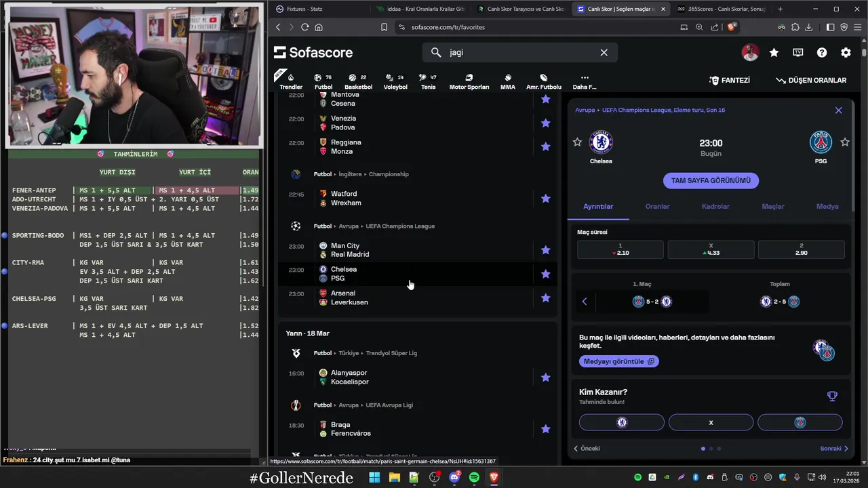Reload the page in browser toolbar
The width and height of the screenshot is (868, 488).
304,27
